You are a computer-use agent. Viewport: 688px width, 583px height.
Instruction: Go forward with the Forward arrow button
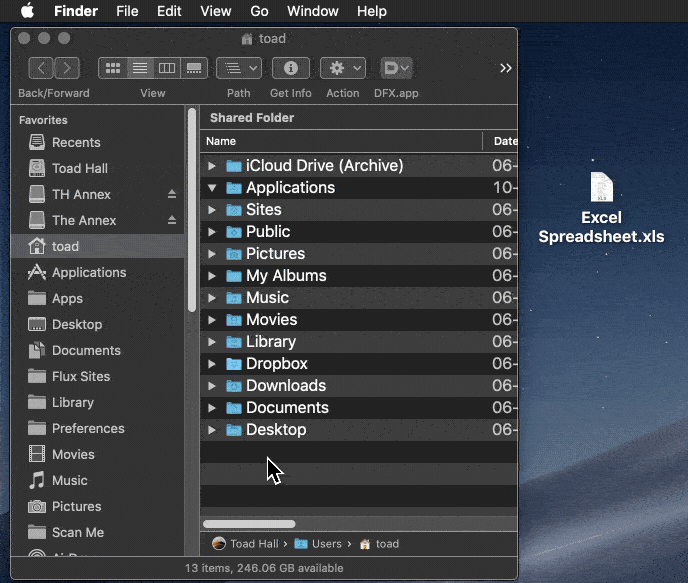click(67, 68)
